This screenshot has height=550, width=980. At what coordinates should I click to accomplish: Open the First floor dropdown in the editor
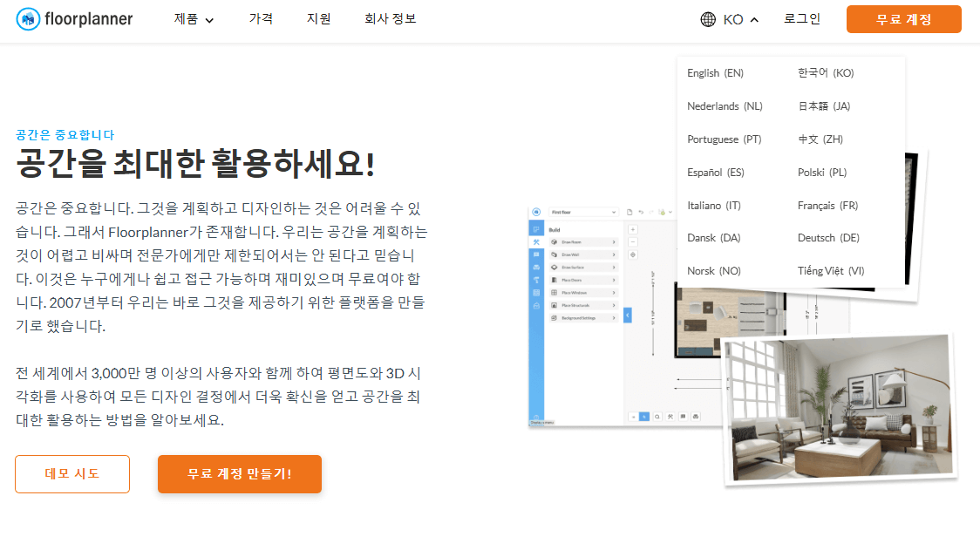pos(583,212)
